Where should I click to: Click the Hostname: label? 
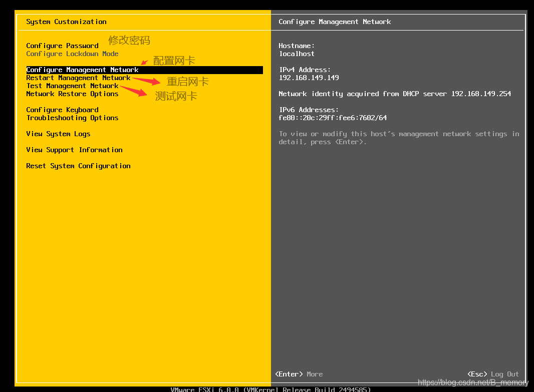[x=297, y=46]
